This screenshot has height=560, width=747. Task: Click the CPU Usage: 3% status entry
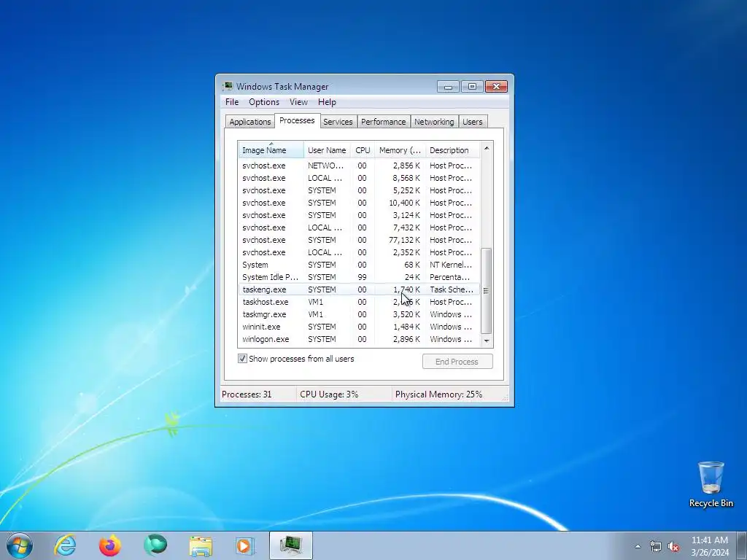click(x=344, y=394)
